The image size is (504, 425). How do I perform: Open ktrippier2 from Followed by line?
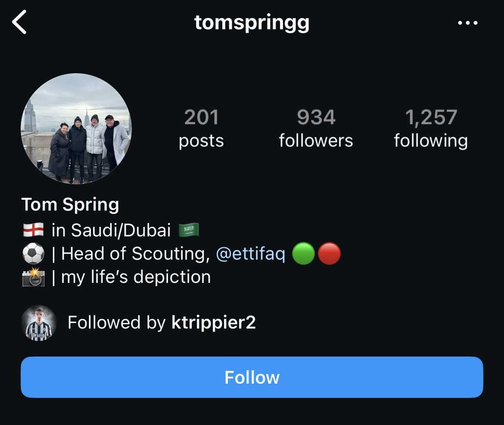(x=213, y=323)
